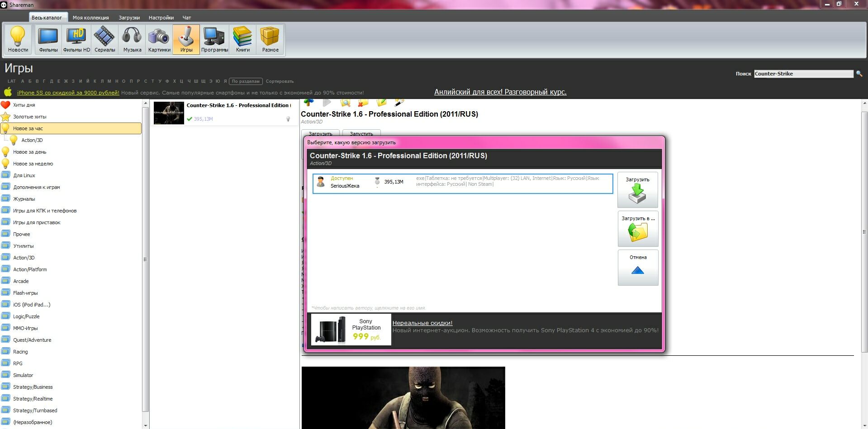The height and width of the screenshot is (429, 868).
Task: Click the heart icon for Хиты дня
Action: pos(5,105)
